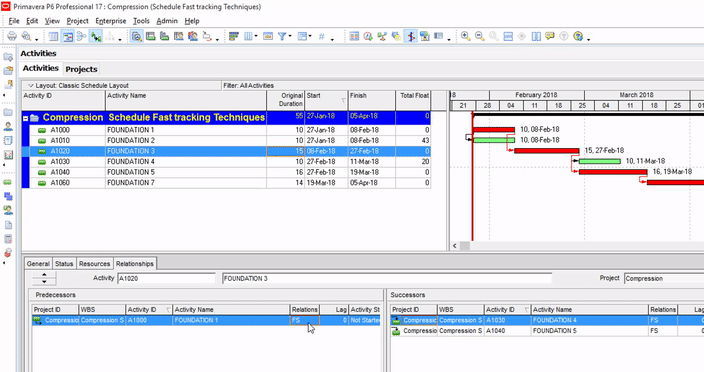This screenshot has width=704, height=372.
Task: Click the Project field showing Compression
Action: tap(664, 278)
